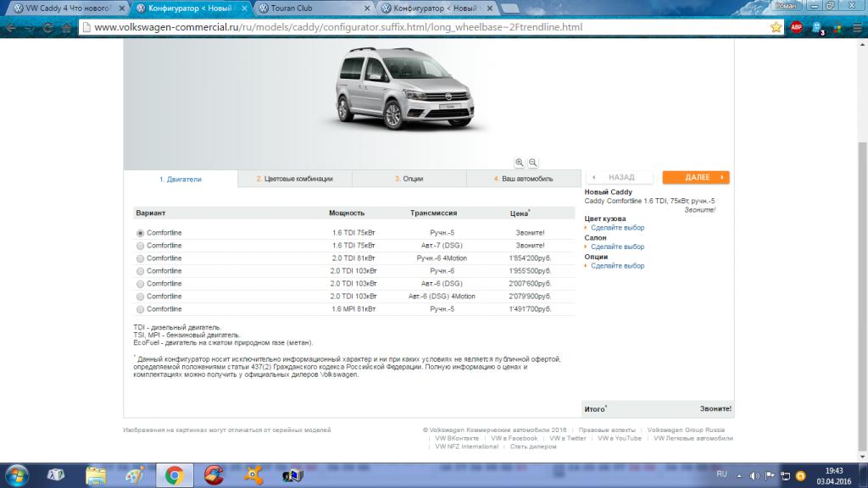Image resolution: width=868 pixels, height=488 pixels.
Task: Open the 'Volkswagen Group Russia' footer link
Action: click(686, 430)
